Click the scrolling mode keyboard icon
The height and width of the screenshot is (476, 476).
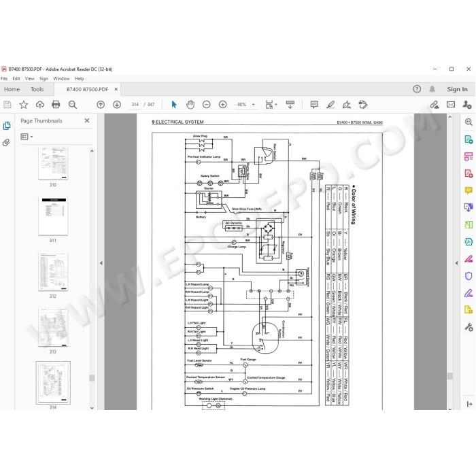point(290,105)
